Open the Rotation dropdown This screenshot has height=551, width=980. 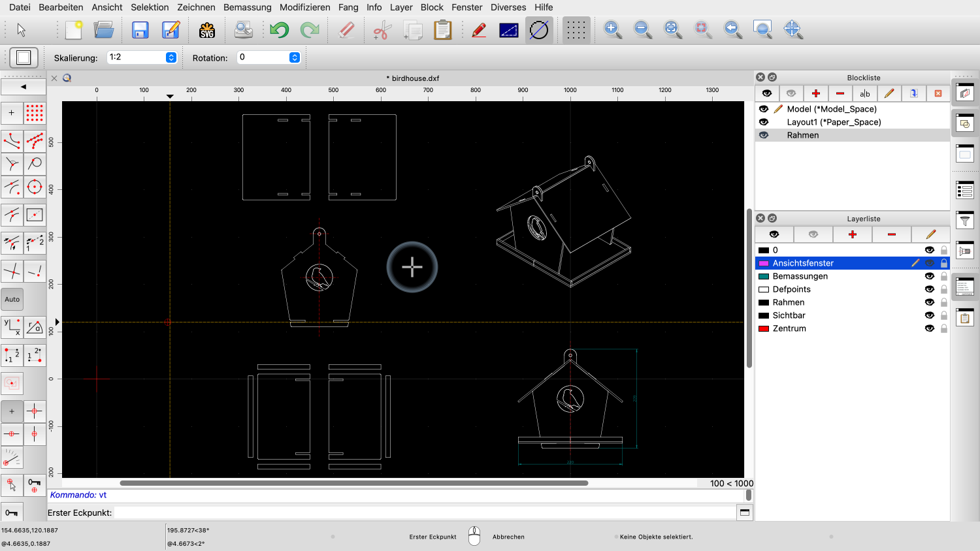(295, 57)
